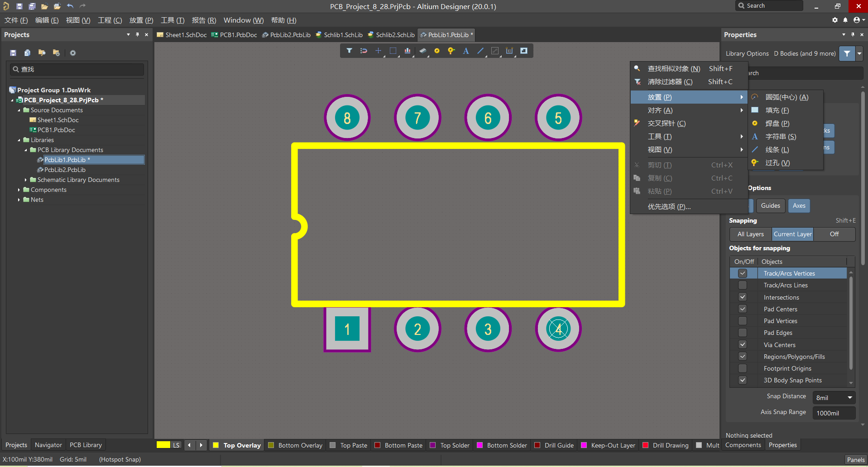868x467 pixels.
Task: Collapse the Source Documents folder
Action: (x=19, y=110)
